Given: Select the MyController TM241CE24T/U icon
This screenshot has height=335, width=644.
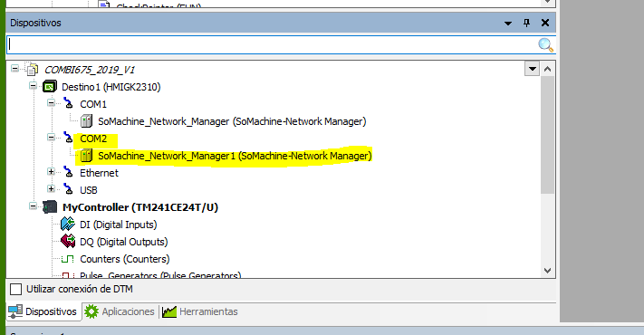Looking at the screenshot, I should (50, 207).
